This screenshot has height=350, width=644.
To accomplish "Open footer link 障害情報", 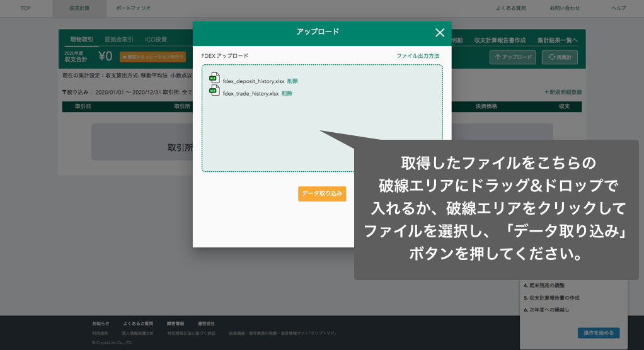I will click(175, 324).
